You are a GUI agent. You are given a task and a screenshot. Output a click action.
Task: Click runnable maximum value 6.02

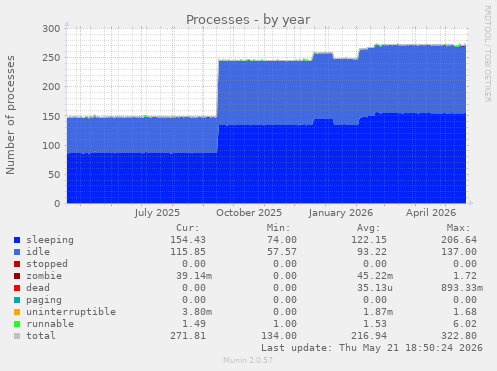(x=465, y=324)
